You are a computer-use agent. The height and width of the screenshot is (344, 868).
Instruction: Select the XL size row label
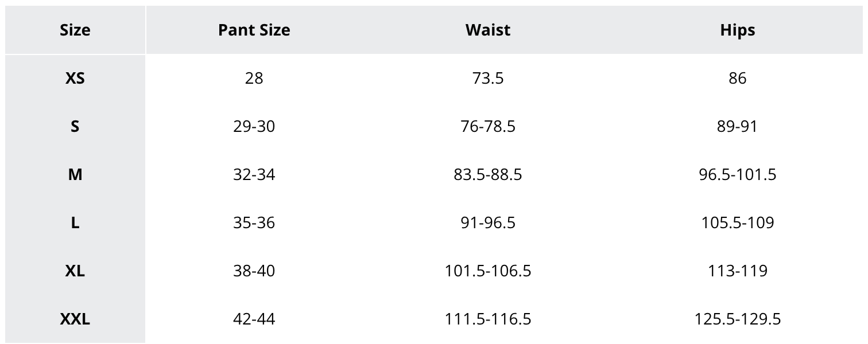75,271
